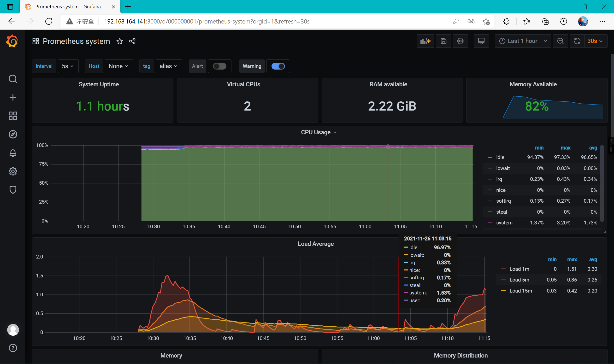The width and height of the screenshot is (614, 364).
Task: Click the browser address bar URL
Action: [x=207, y=21]
